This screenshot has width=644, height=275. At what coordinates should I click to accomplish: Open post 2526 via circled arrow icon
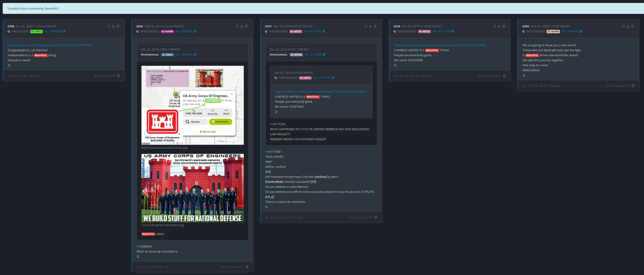coord(504,26)
